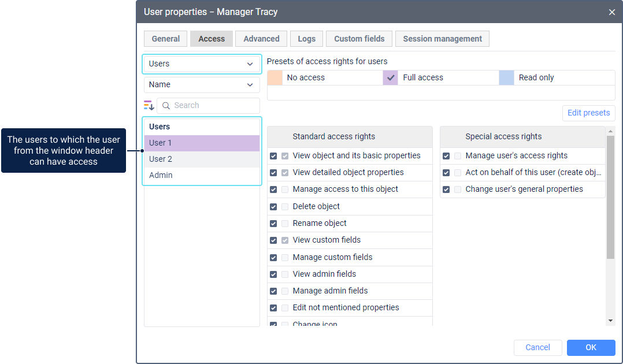Toggle Manage user's access rights checkbox
Image resolution: width=623 pixels, height=364 pixels.
(446, 156)
